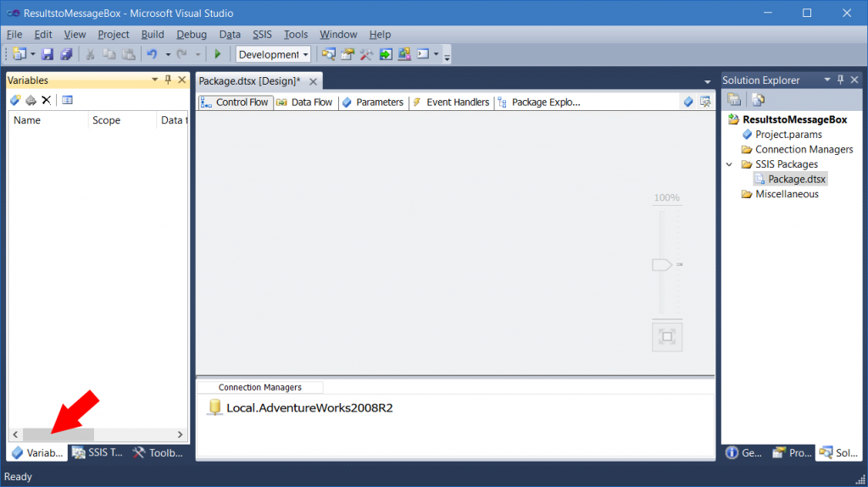Click the Delete Variable X icon
868x487 pixels.
[47, 100]
